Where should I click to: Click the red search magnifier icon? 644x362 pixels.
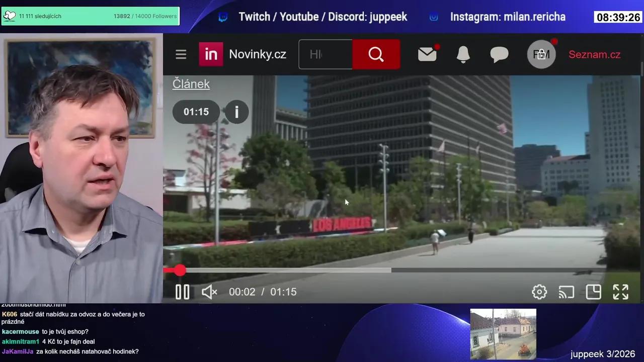tap(376, 54)
